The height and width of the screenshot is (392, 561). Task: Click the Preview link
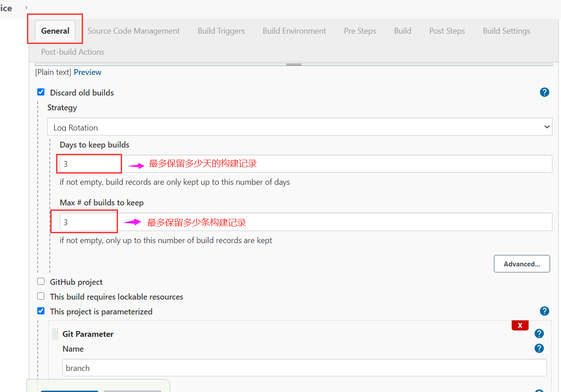(x=88, y=72)
